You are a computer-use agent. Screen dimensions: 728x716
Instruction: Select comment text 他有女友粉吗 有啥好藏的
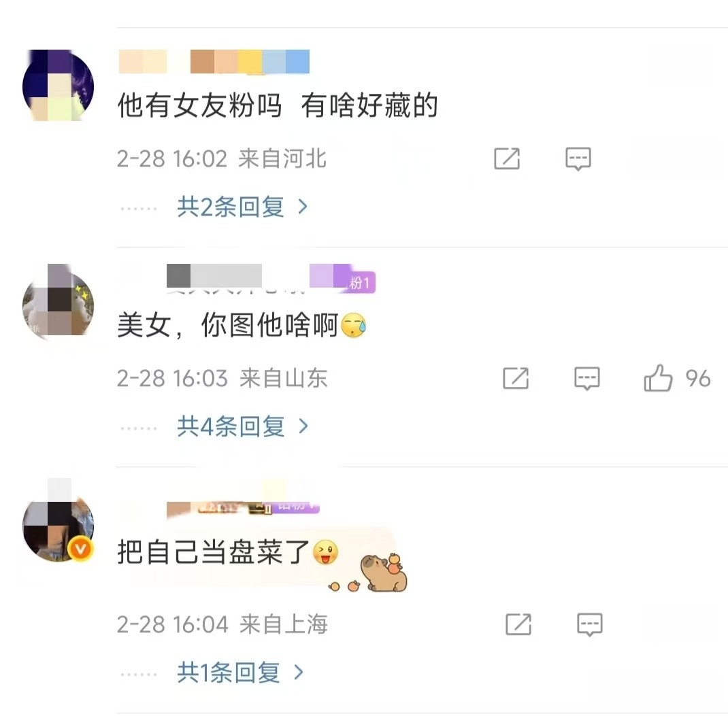(278, 105)
